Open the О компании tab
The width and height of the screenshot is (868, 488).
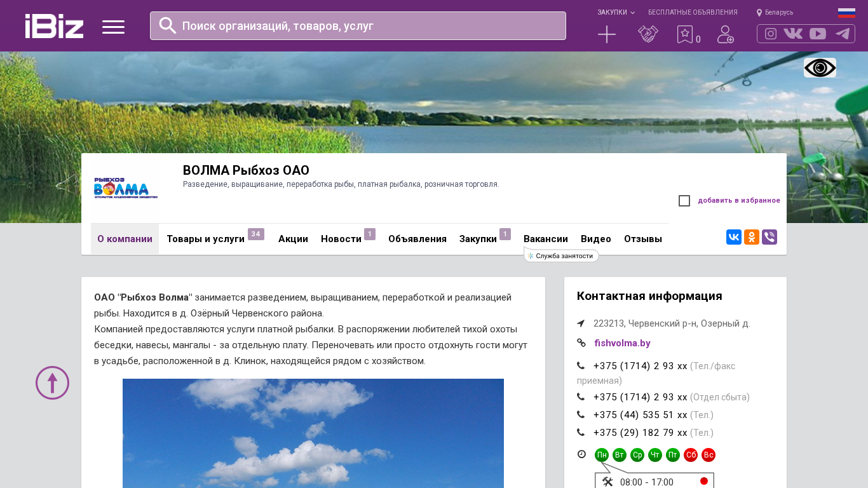[x=125, y=239]
